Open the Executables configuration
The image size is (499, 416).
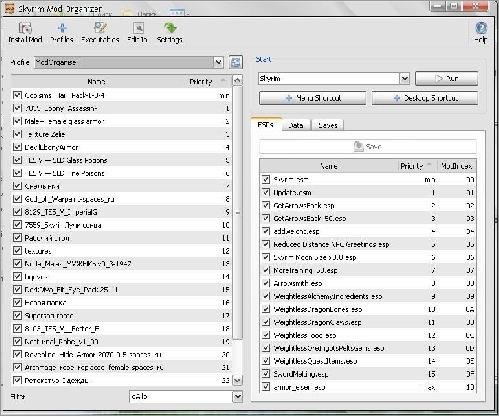(x=100, y=32)
